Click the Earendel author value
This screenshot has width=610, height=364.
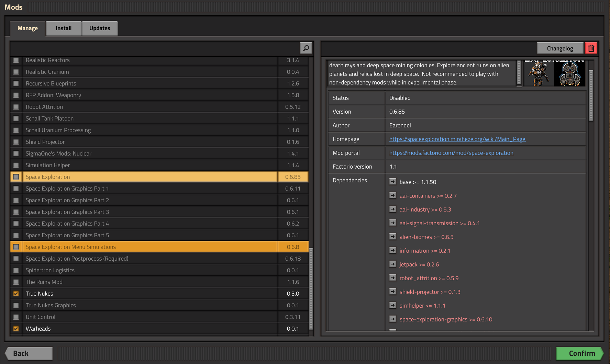400,125
